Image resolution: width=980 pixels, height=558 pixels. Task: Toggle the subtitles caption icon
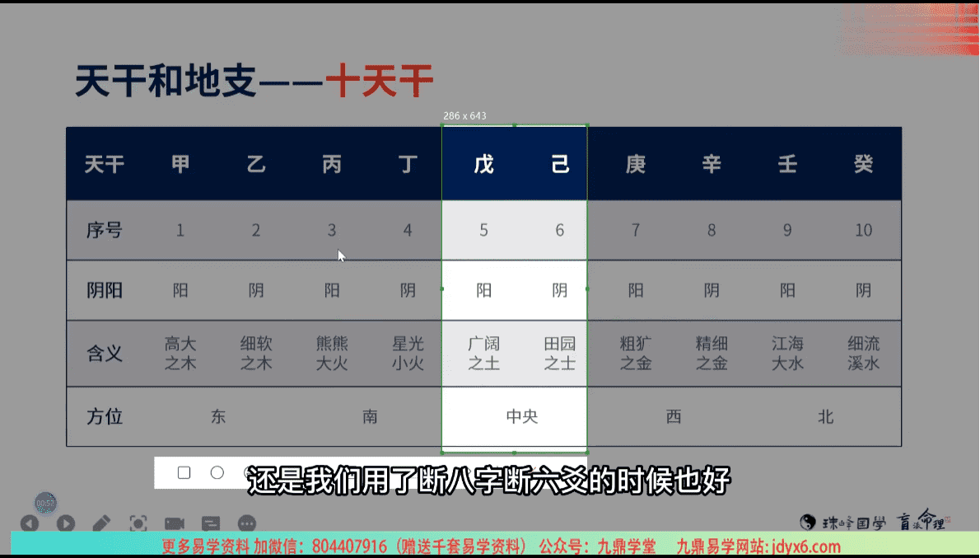(211, 523)
